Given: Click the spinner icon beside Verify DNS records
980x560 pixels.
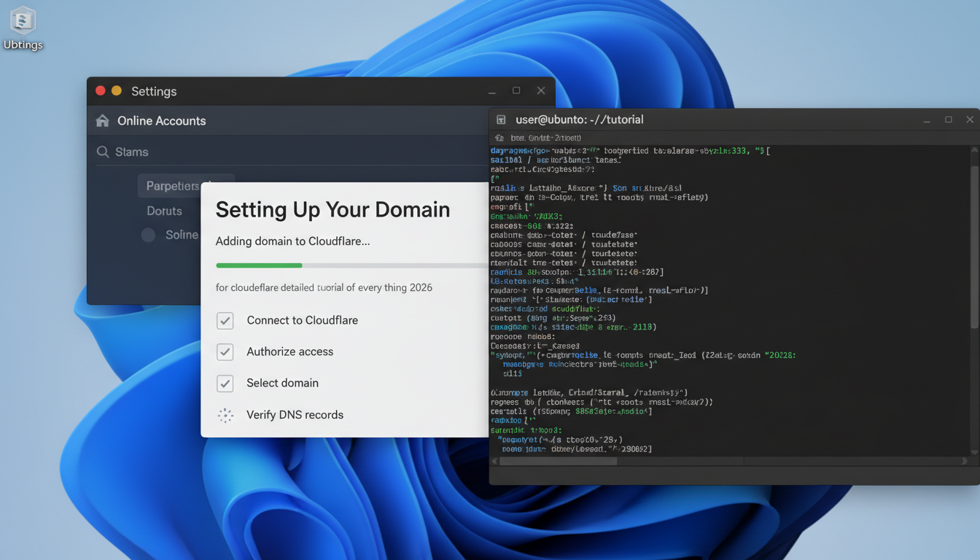Looking at the screenshot, I should tap(225, 415).
